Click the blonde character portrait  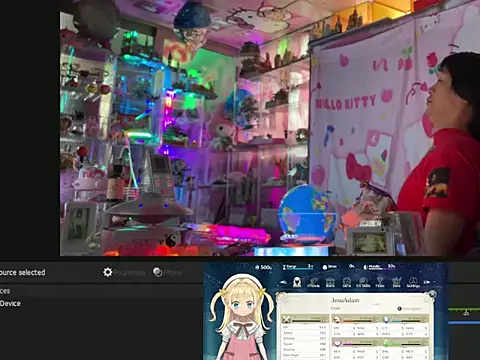pyautogui.click(x=241, y=318)
